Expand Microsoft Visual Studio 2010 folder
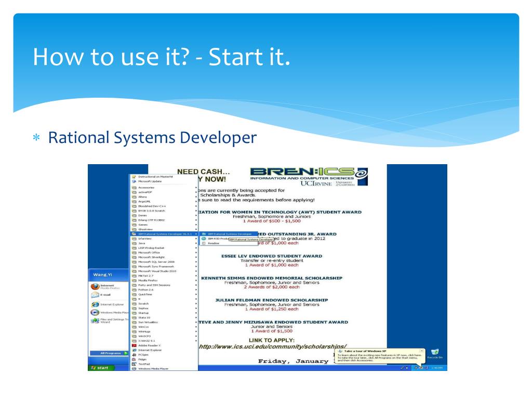The image size is (532, 399). tap(164, 271)
